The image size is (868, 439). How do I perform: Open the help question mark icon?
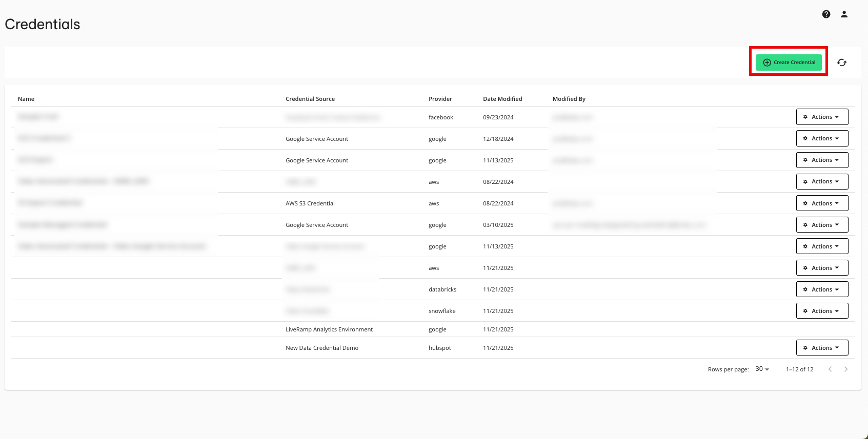tap(826, 14)
